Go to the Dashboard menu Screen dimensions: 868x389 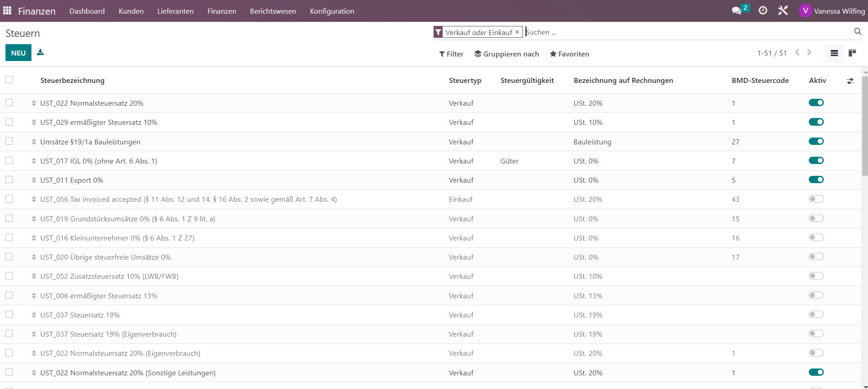click(x=87, y=11)
